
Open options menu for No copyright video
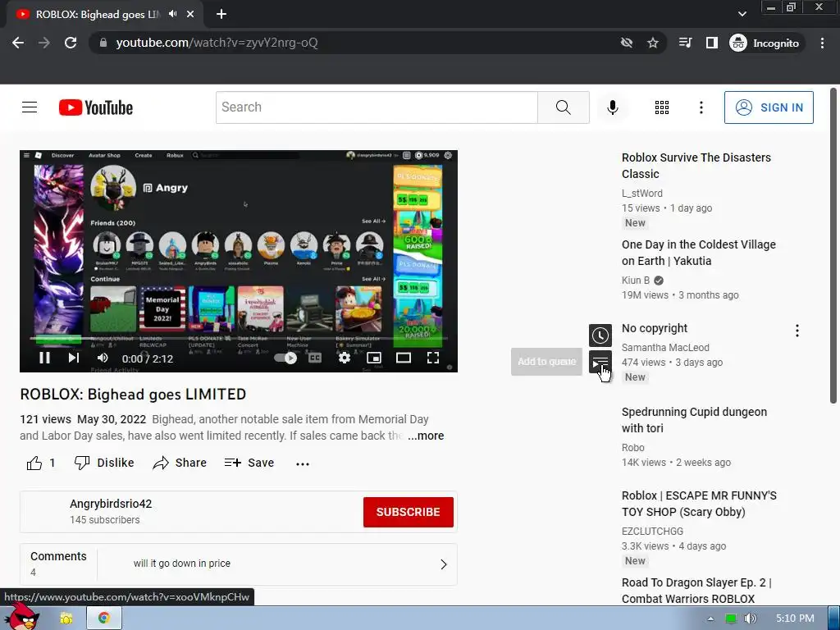[797, 331]
